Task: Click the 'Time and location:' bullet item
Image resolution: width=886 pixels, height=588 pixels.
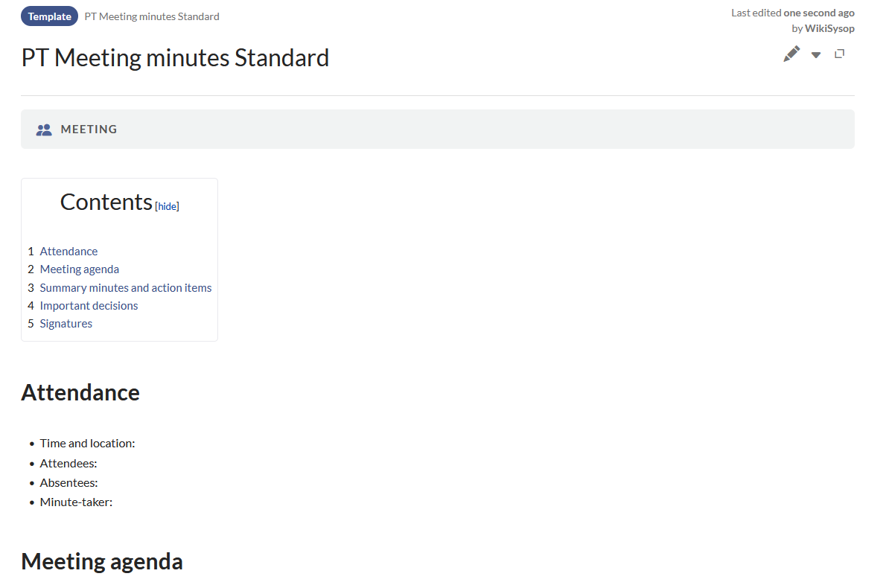Action: click(87, 444)
